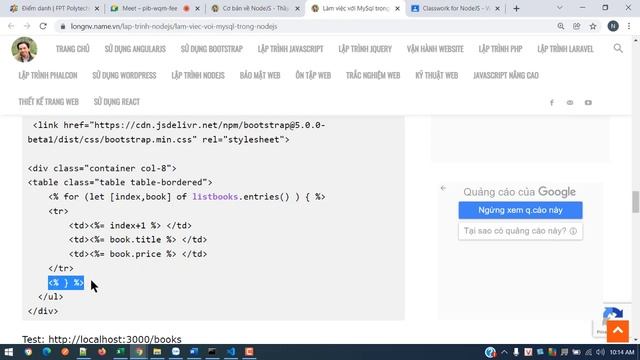Screen dimensions: 640x360
Task: Open Sử Dụng React menu
Action: point(117,102)
